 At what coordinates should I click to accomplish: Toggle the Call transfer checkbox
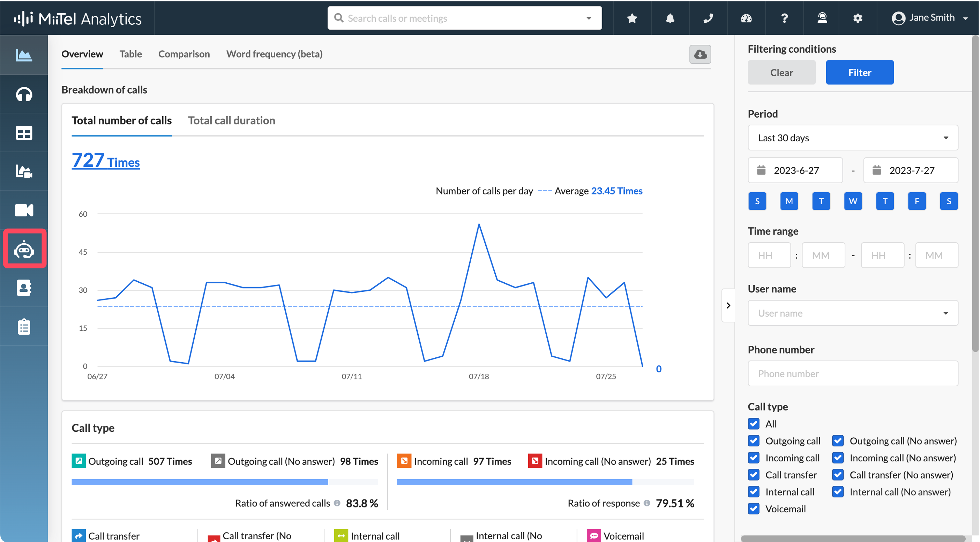coord(754,475)
